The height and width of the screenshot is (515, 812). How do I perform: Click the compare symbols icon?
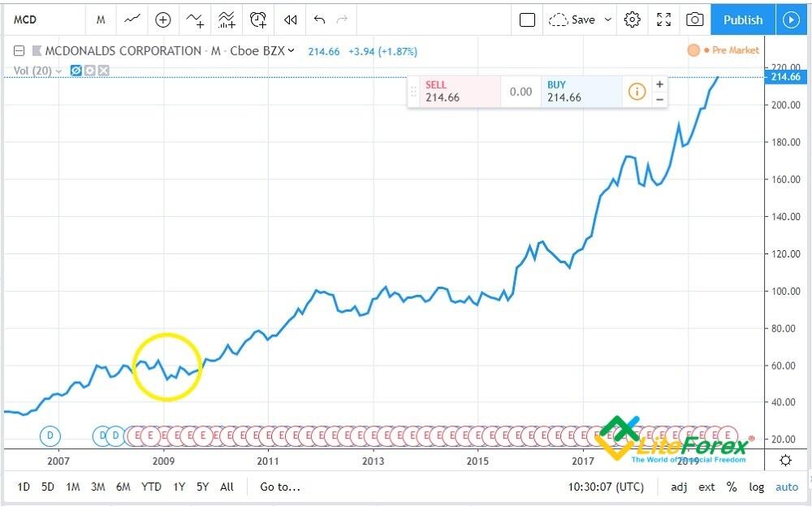tap(195, 19)
